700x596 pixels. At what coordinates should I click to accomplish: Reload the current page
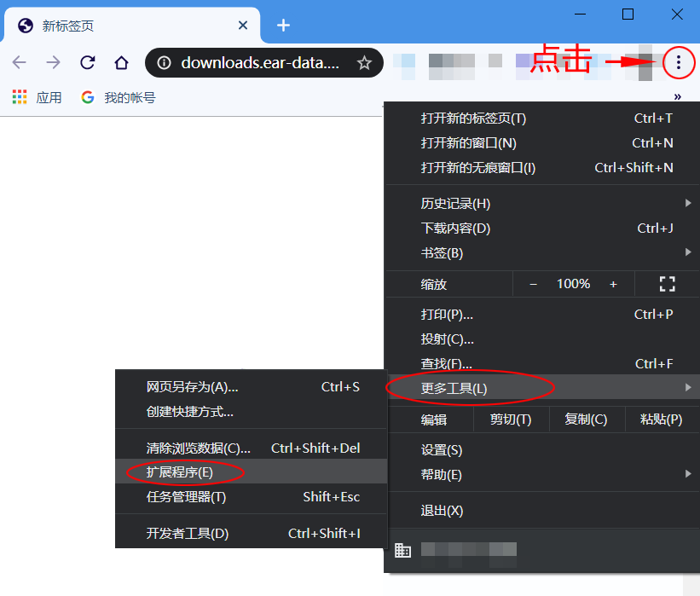point(88,62)
